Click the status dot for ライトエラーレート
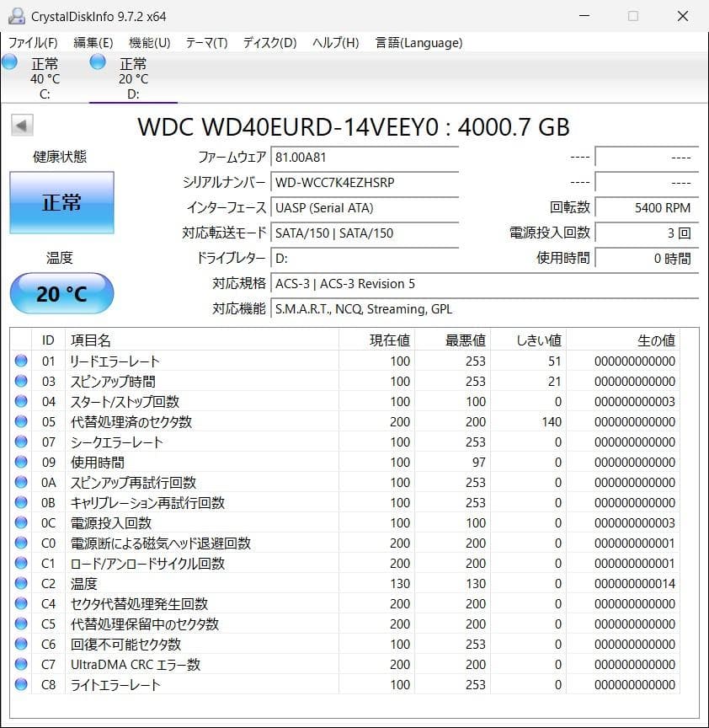 click(21, 684)
